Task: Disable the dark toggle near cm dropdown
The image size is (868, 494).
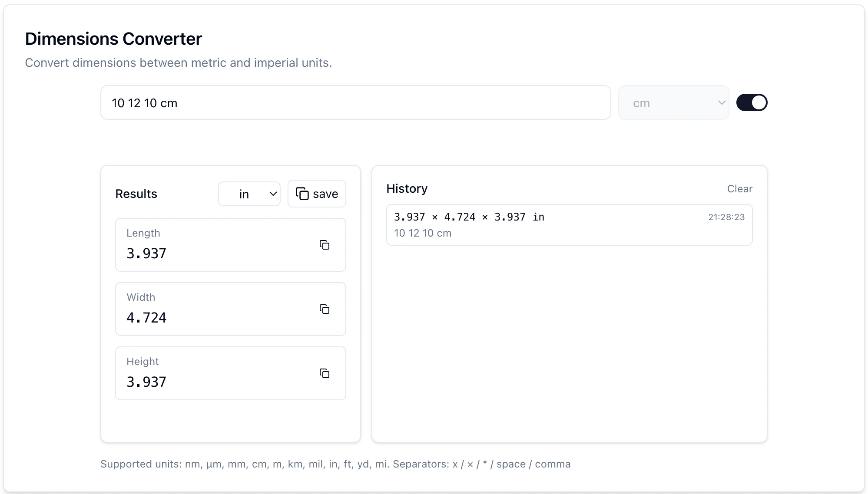Action: [752, 102]
